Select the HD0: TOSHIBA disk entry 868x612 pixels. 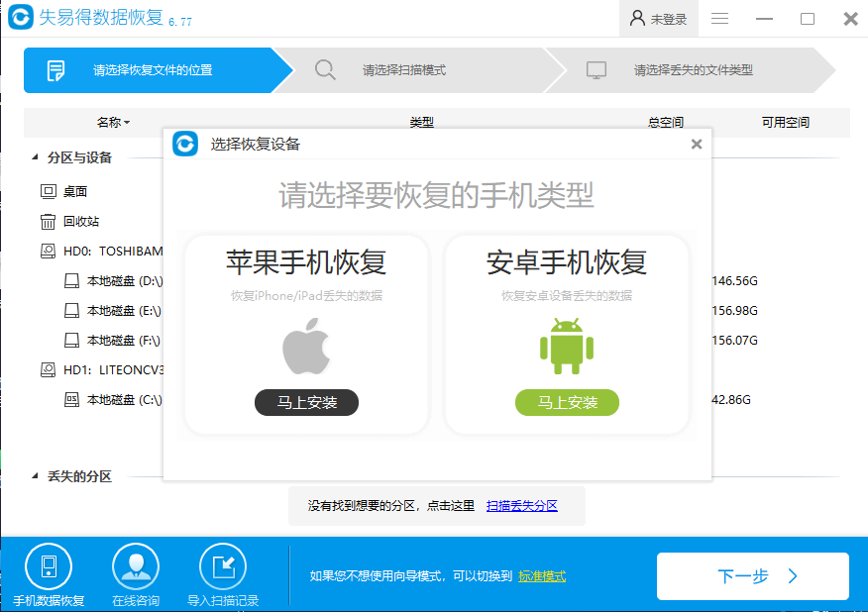click(113, 252)
